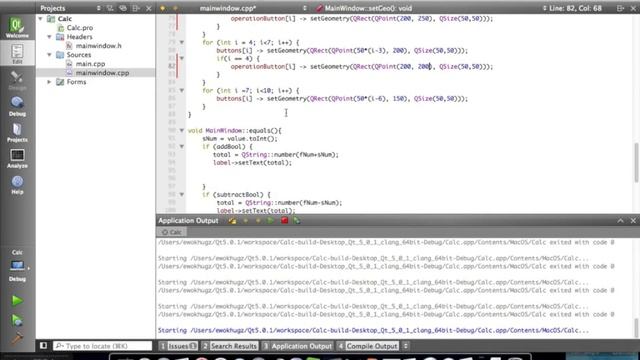This screenshot has width=640, height=360.
Task: Expand the Forms folder
Action: 49,82
